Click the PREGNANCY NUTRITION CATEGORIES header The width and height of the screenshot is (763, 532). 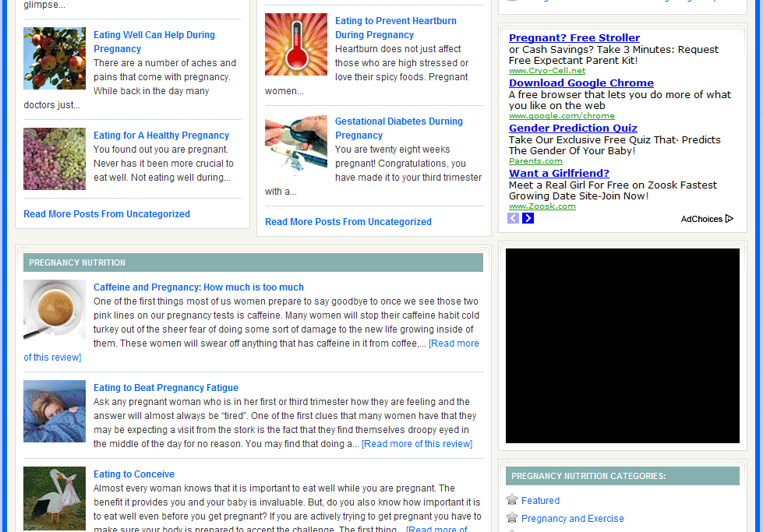(623, 476)
